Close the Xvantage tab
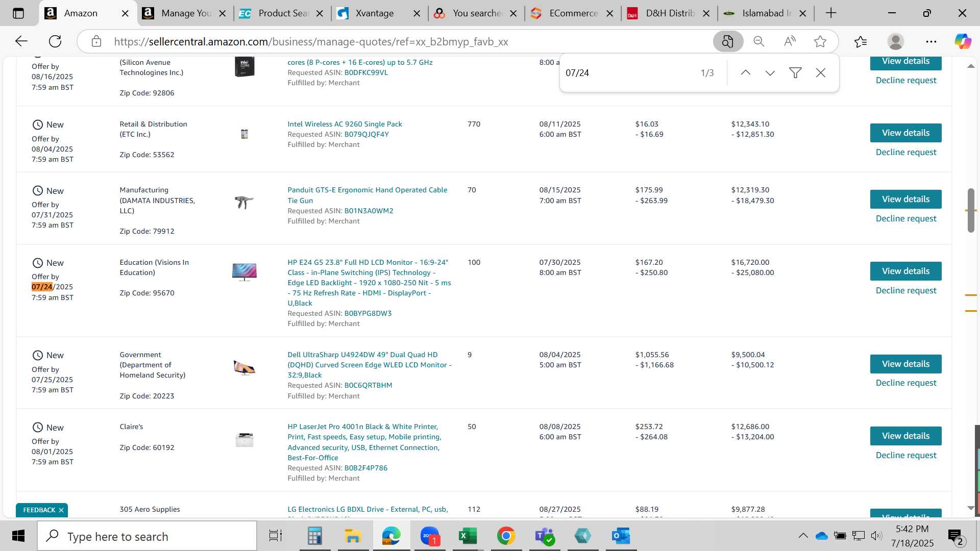Viewport: 980px width, 551px height. [x=416, y=13]
